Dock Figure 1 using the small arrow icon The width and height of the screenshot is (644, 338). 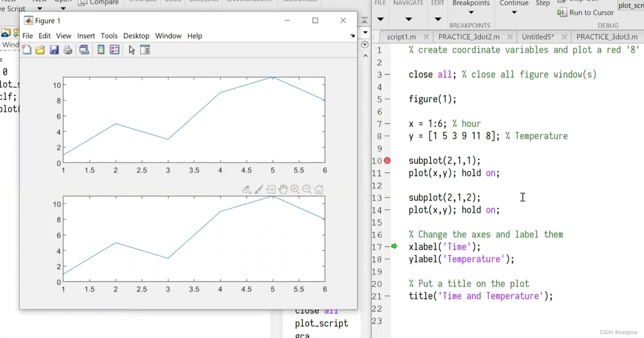(x=352, y=36)
